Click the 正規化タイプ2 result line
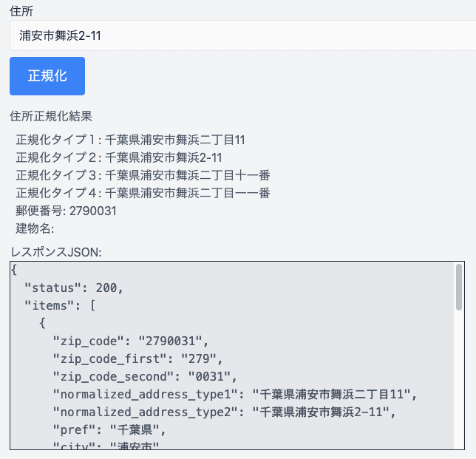Image resolution: width=476 pixels, height=459 pixels. click(x=119, y=157)
